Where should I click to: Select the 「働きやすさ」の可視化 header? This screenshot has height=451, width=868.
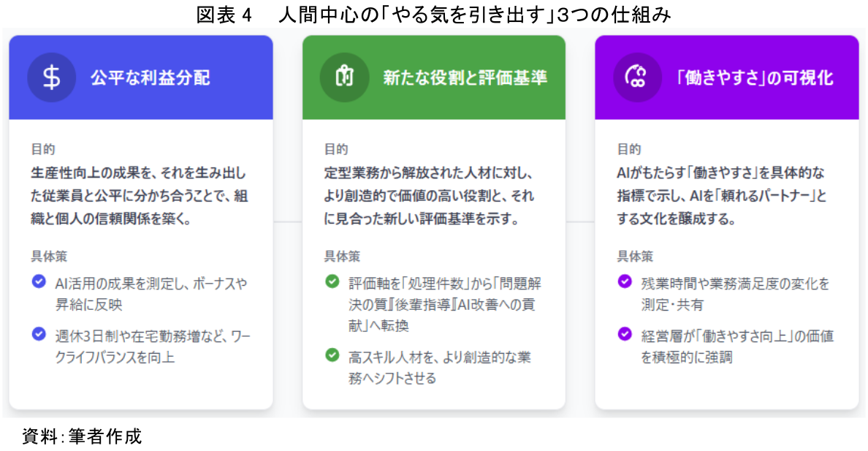click(x=754, y=77)
